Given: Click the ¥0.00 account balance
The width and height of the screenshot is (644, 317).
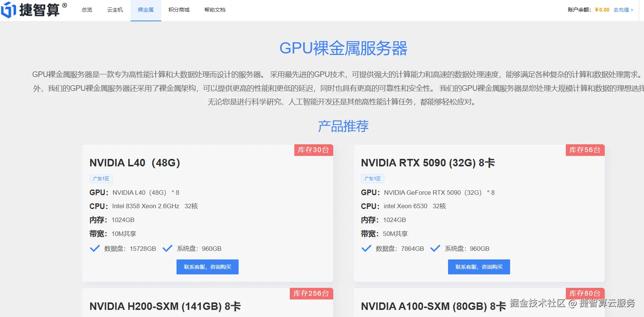Looking at the screenshot, I should pos(602,10).
